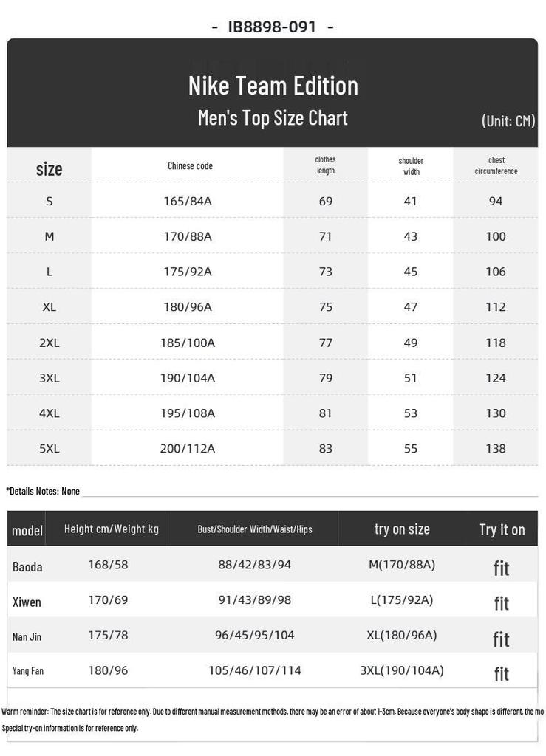Click the Chinese code column header
This screenshot has height=756, width=546.
[190, 166]
